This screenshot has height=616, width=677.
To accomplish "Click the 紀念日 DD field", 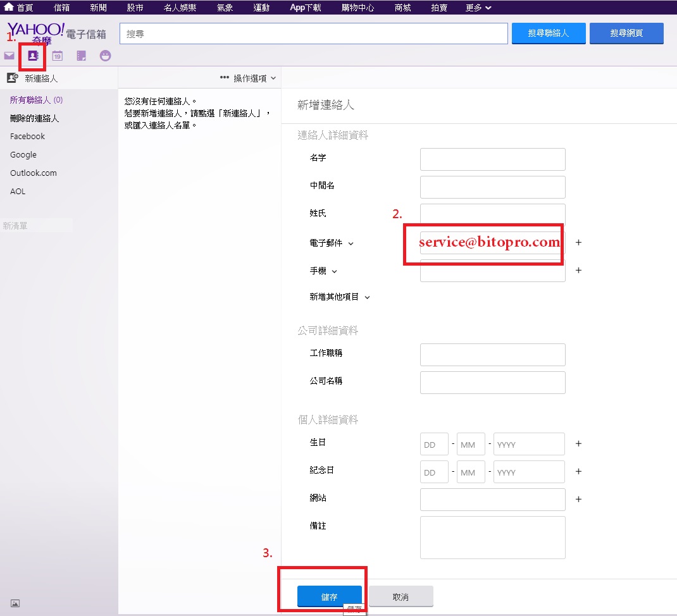I will [434, 472].
